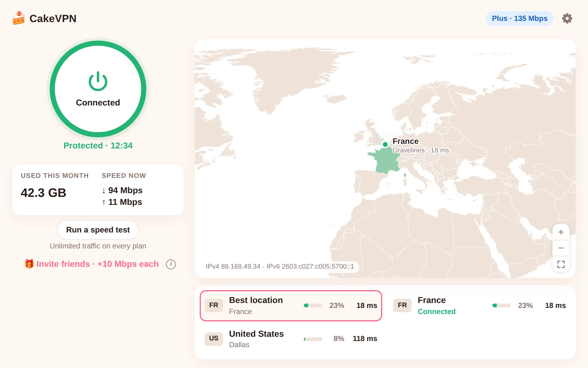Click the IPv4 89.168.49.34 address text
The image size is (588, 368).
point(233,266)
